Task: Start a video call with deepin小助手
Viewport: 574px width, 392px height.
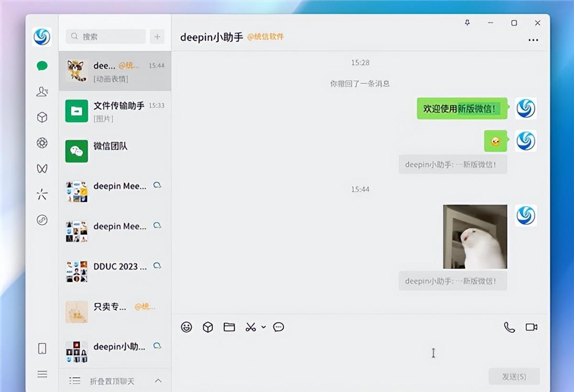Action: coord(531,327)
